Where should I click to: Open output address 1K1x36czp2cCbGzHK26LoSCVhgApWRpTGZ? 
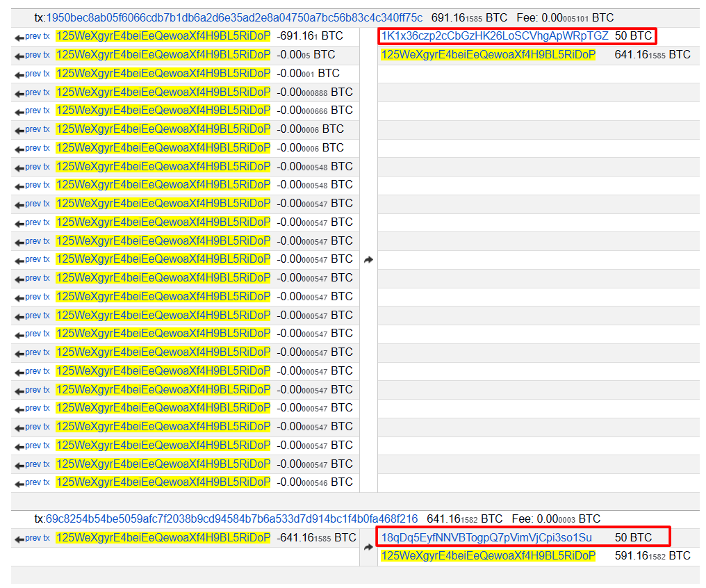(495, 36)
